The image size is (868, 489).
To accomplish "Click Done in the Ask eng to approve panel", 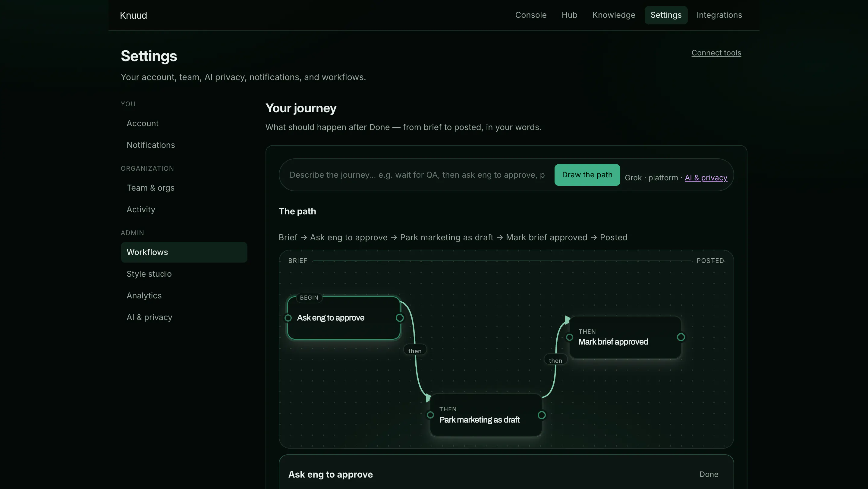I will 709,475.
